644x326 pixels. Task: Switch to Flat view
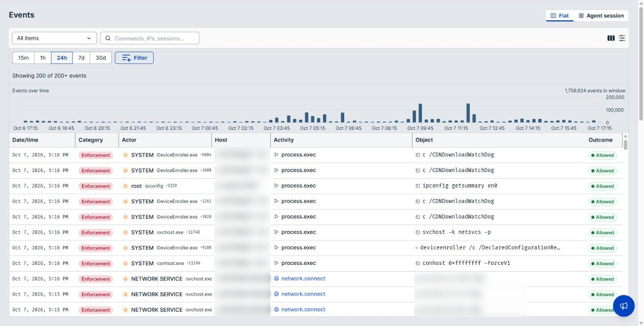(x=560, y=16)
